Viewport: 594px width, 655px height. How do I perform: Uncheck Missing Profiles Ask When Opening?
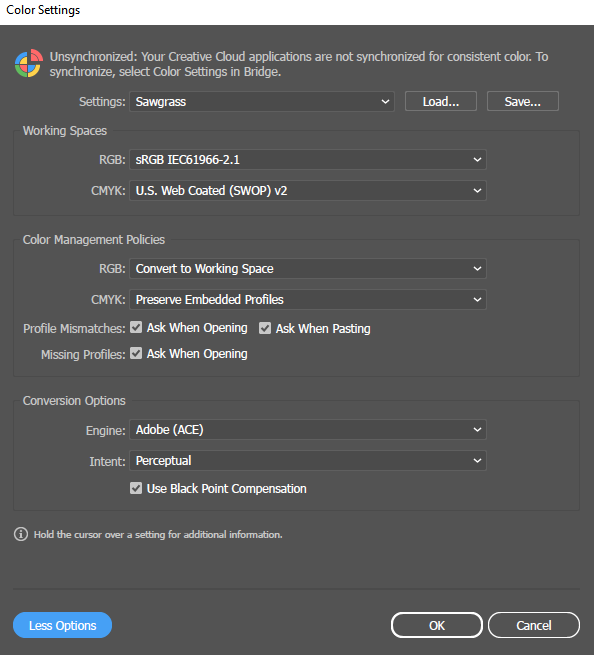click(136, 353)
